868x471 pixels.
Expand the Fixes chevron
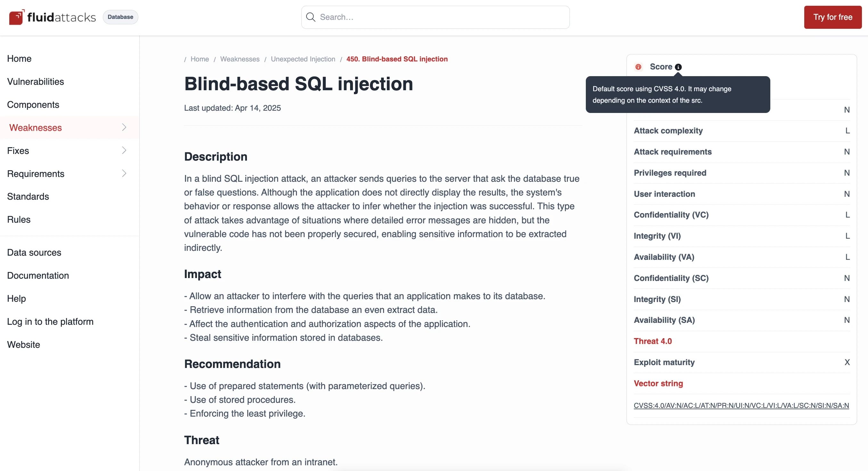point(124,150)
